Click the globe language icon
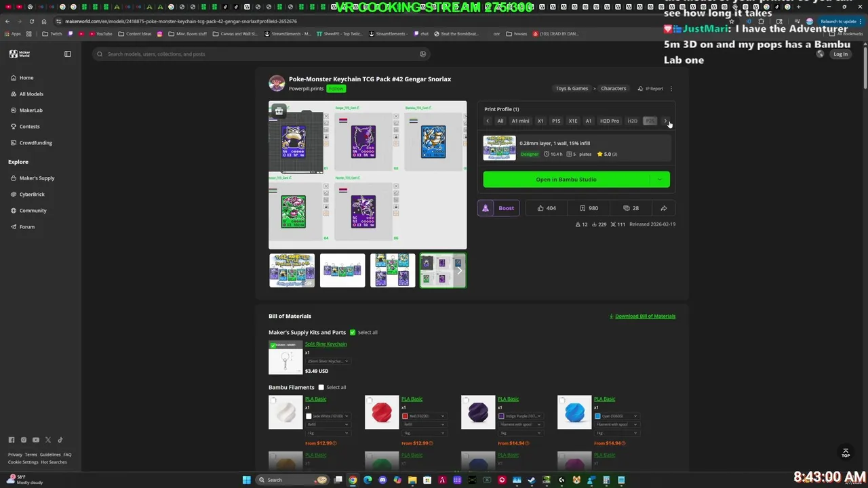The width and height of the screenshot is (868, 488). pos(820,54)
